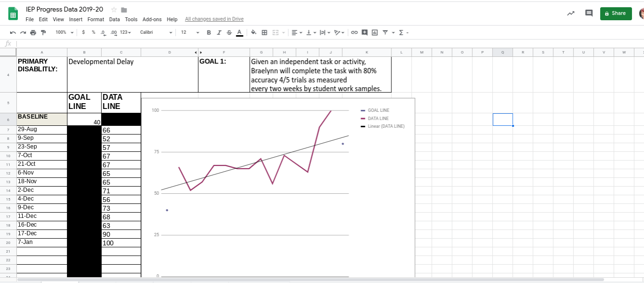644x283 pixels.
Task: Select the 7-Jan date cell
Action: [42, 243]
